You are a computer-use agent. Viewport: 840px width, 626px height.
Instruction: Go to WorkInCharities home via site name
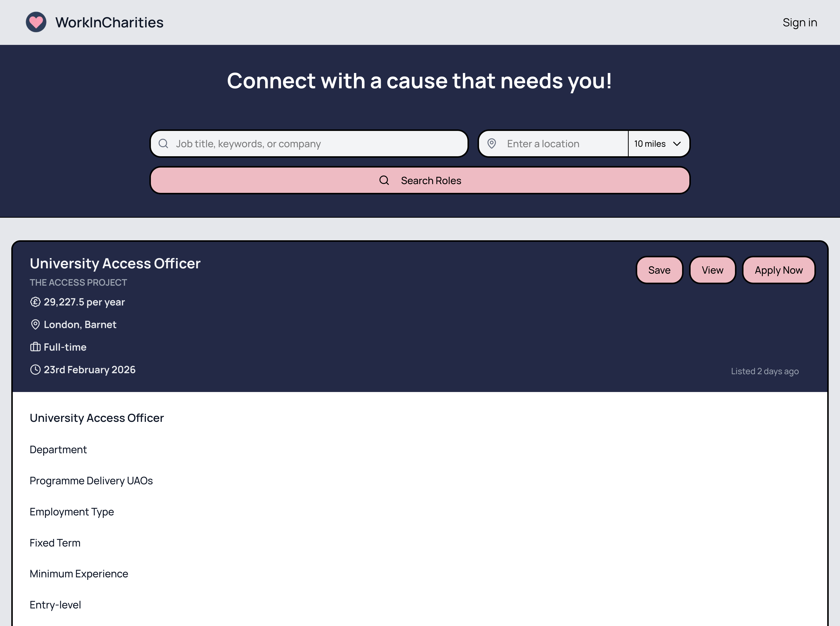click(109, 22)
